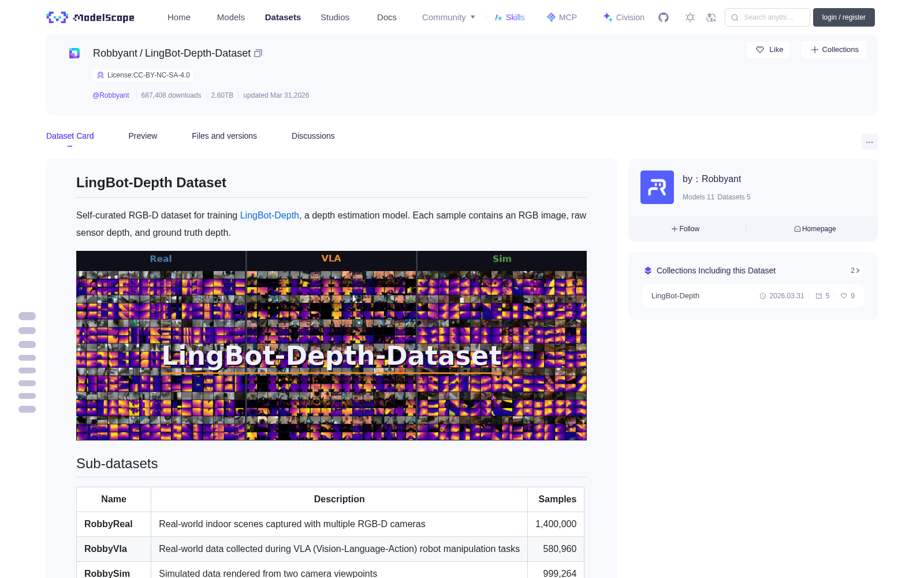924x578 pixels.
Task: Click the ModelScope logo
Action: click(91, 17)
